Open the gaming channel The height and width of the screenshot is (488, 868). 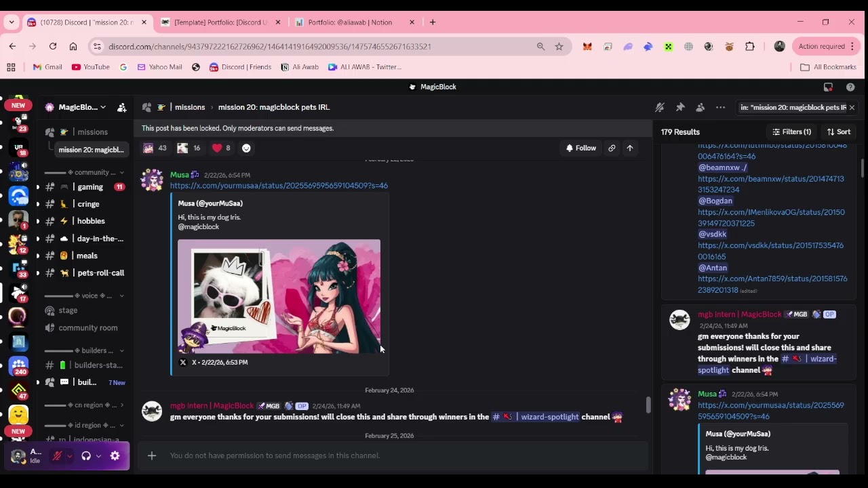[x=85, y=187]
